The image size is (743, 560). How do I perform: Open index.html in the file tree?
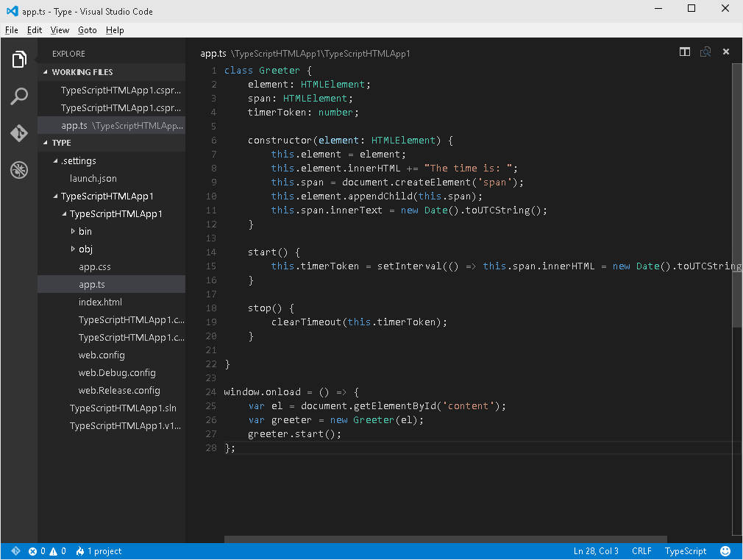tap(111, 302)
